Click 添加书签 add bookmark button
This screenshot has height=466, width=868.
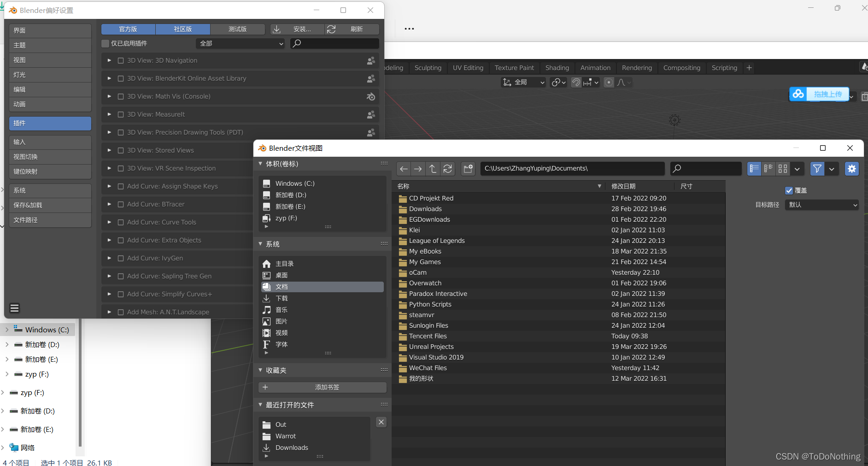coord(323,387)
